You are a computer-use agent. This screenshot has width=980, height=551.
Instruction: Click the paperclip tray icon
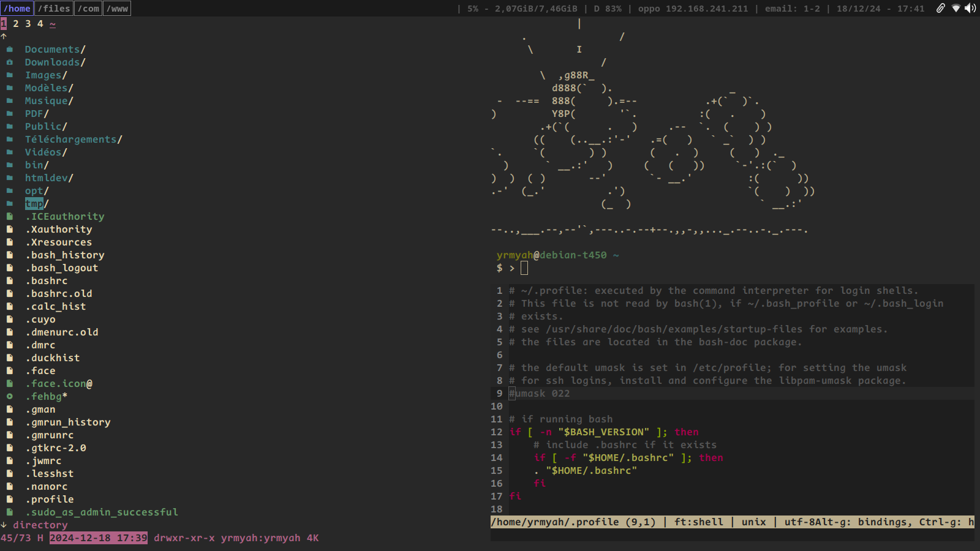click(x=941, y=8)
